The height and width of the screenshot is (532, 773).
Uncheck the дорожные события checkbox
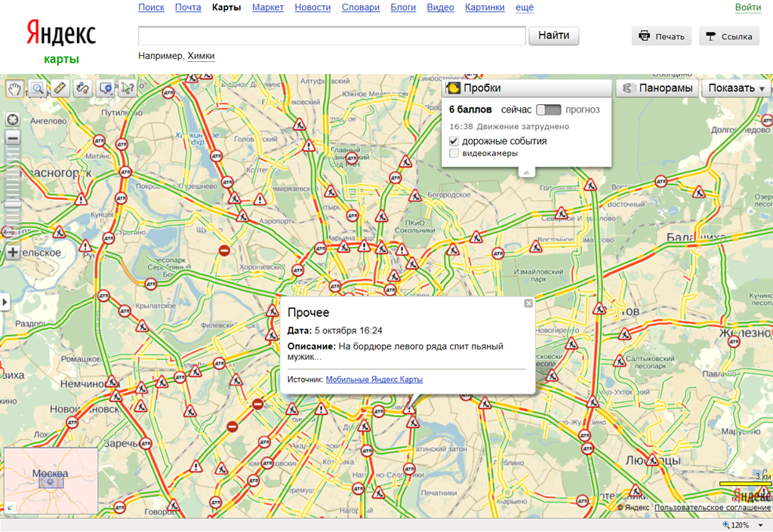tap(454, 141)
